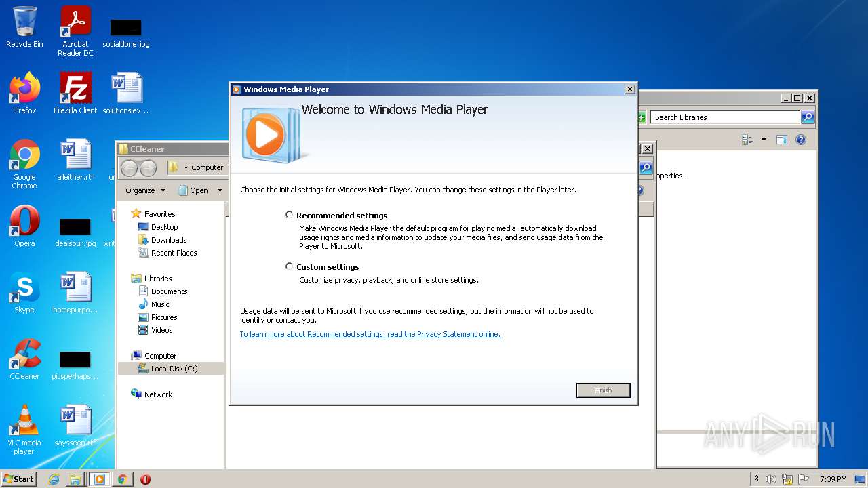The width and height of the screenshot is (868, 488).
Task: Click the Opera taskbar icon
Action: (x=145, y=479)
